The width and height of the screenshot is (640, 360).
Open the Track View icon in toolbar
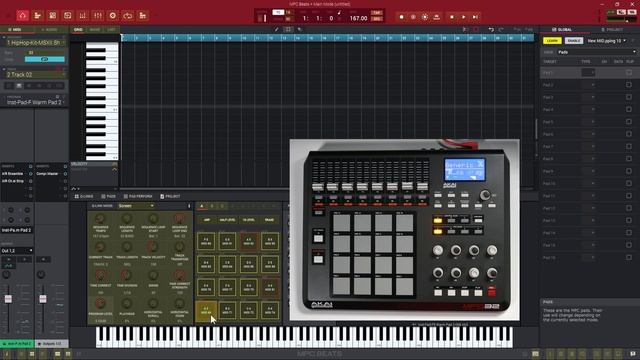[38, 16]
